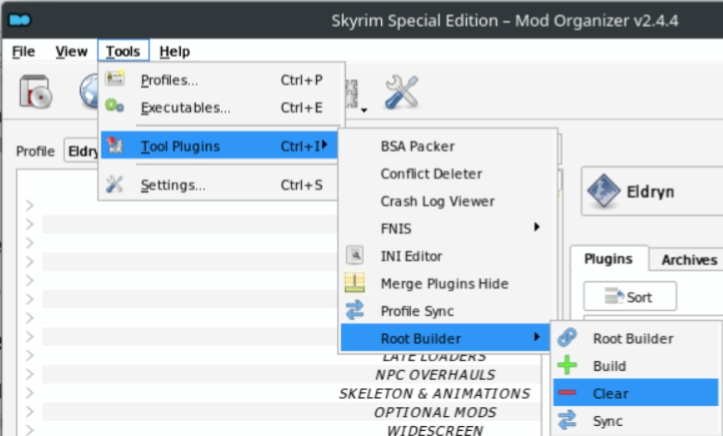Click the Executables gears icon
The height and width of the screenshot is (436, 723).
coord(114,106)
